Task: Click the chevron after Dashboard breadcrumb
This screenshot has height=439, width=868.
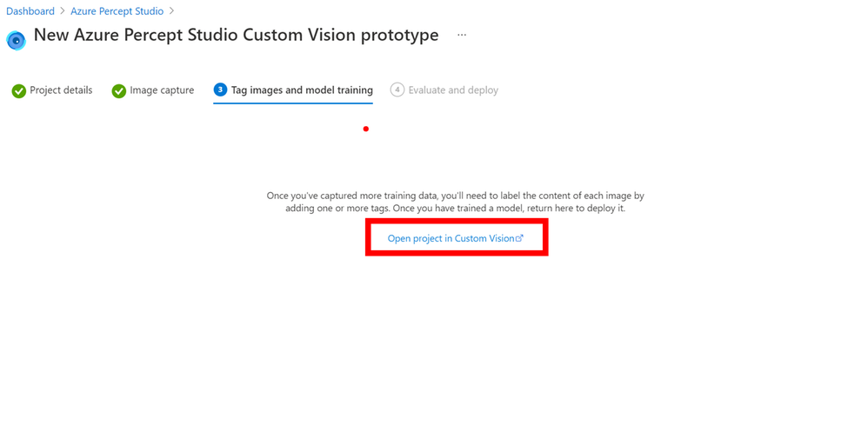Action: point(63,11)
